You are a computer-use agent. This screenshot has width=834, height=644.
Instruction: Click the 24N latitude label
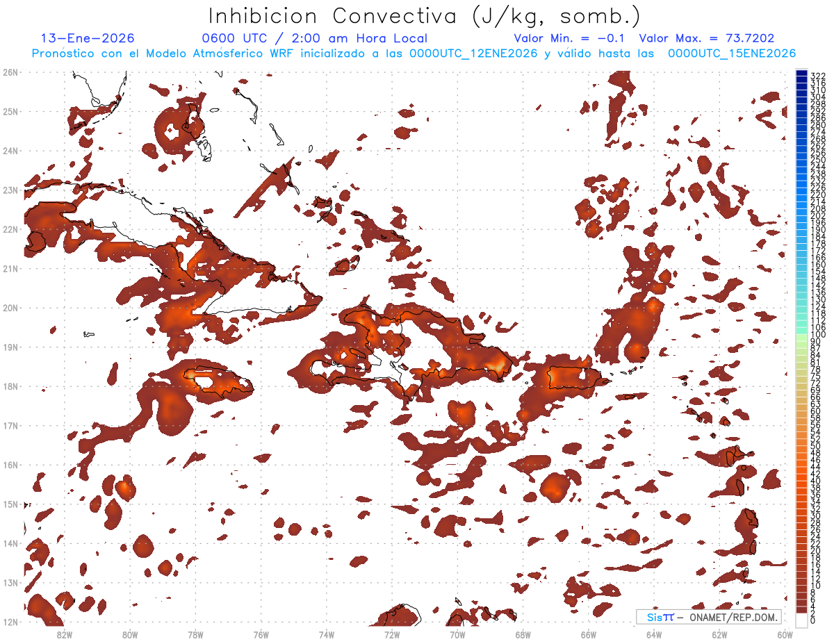click(x=10, y=151)
